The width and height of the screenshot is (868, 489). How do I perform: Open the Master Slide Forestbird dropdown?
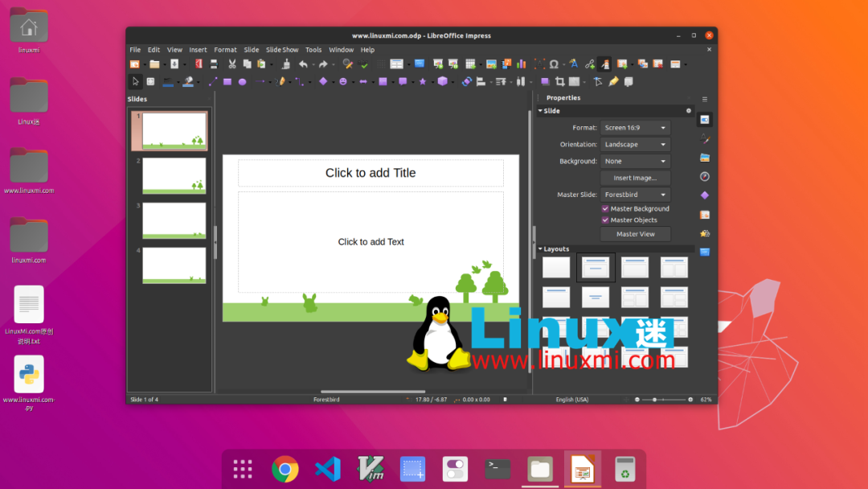coord(635,195)
